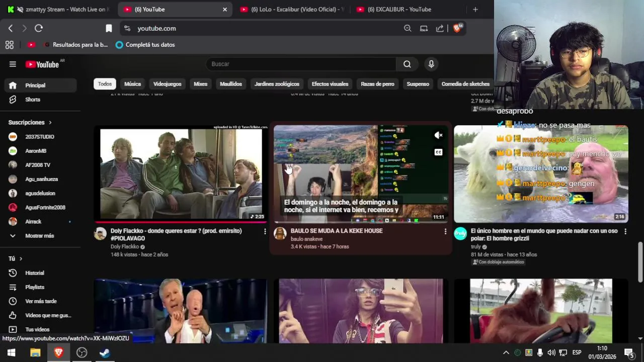Close the active YouTube tab
Viewport: 644px width, 362px height.
coord(225,9)
